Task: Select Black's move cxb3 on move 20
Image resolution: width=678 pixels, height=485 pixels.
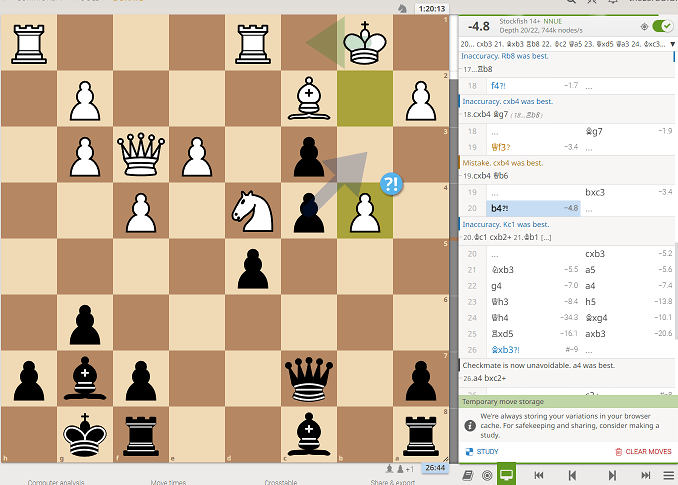Action: pyautogui.click(x=627, y=254)
